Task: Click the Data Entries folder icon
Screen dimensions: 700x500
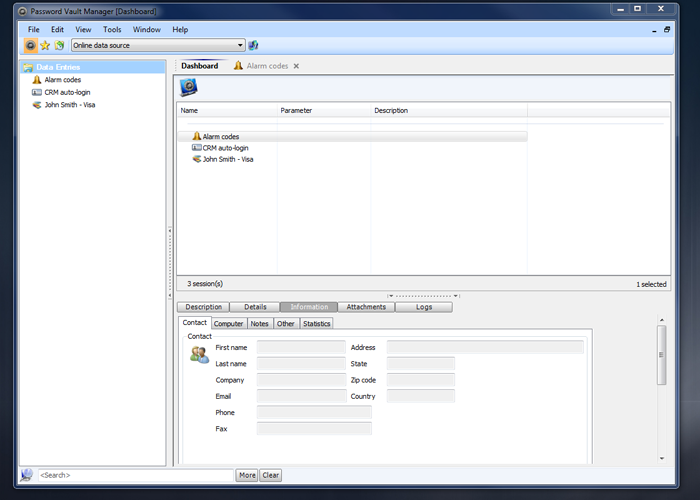Action: pos(28,67)
